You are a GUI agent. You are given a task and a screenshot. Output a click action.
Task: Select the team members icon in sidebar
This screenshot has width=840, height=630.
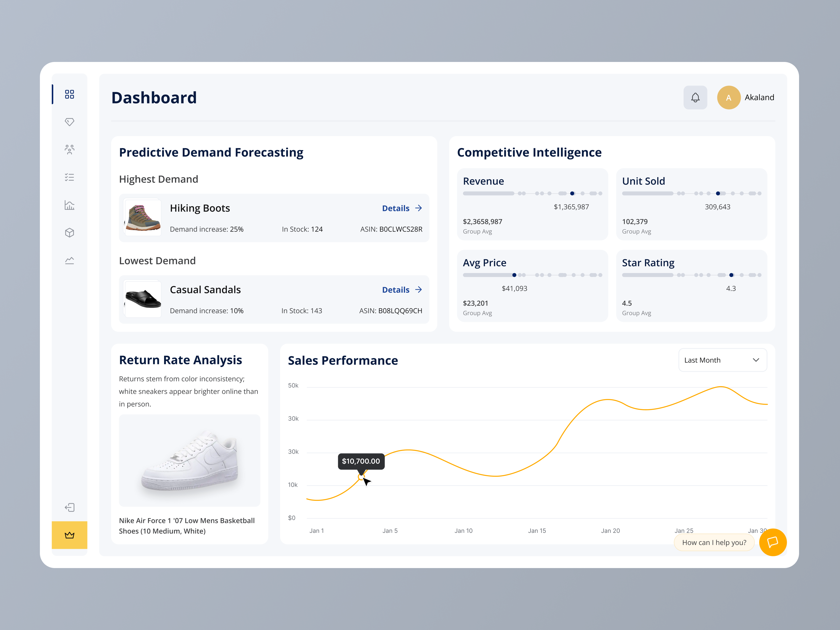click(x=70, y=150)
